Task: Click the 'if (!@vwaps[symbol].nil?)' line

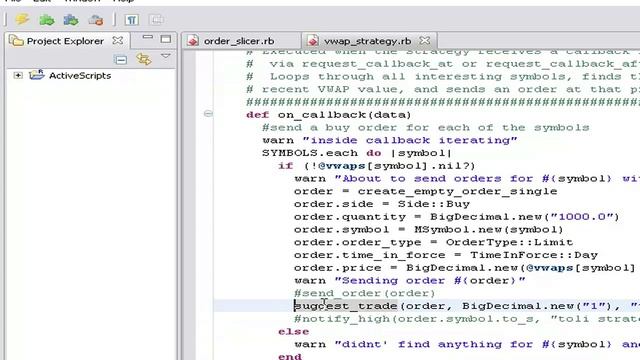Action: (377, 166)
